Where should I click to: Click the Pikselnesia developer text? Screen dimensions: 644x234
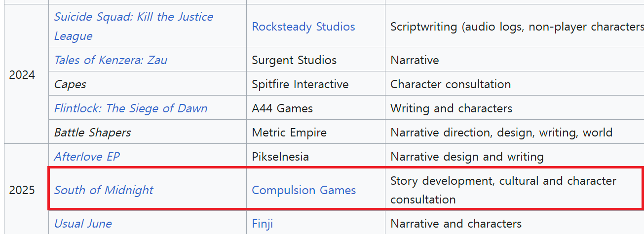pos(280,157)
